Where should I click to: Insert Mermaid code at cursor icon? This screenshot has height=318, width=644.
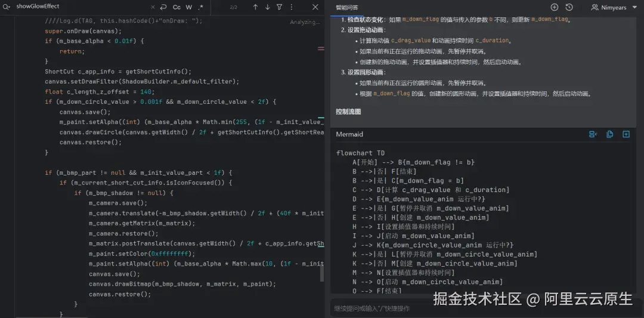593,134
